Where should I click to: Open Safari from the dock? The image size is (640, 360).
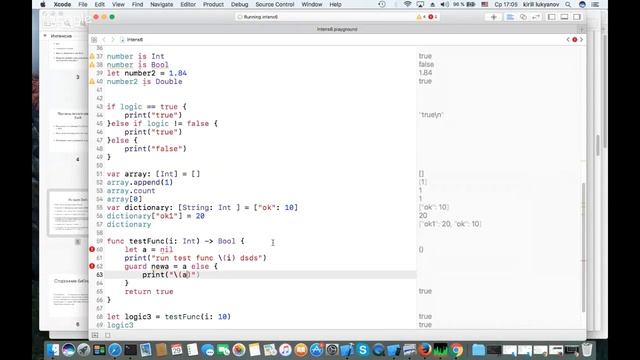tap(115, 350)
